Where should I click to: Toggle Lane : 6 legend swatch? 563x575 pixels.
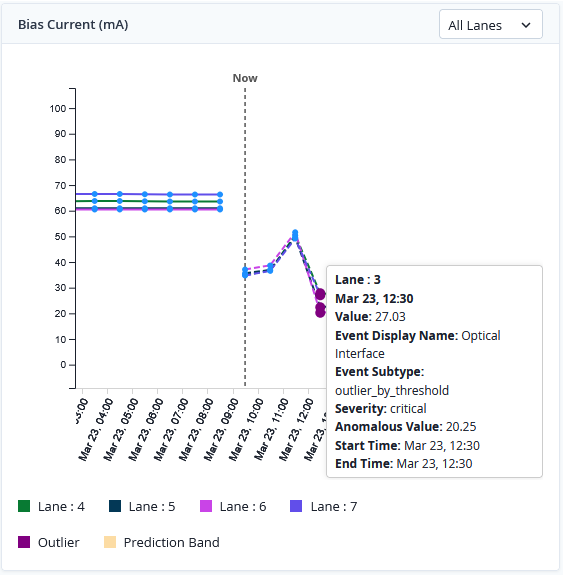[x=206, y=506]
